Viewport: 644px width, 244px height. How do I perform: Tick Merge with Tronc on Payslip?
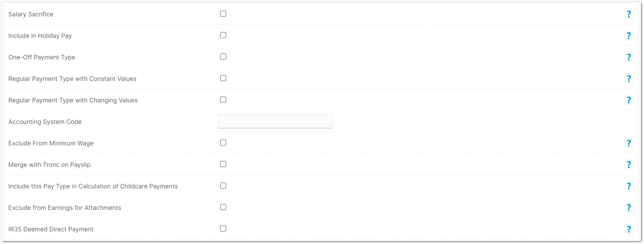coord(223,164)
